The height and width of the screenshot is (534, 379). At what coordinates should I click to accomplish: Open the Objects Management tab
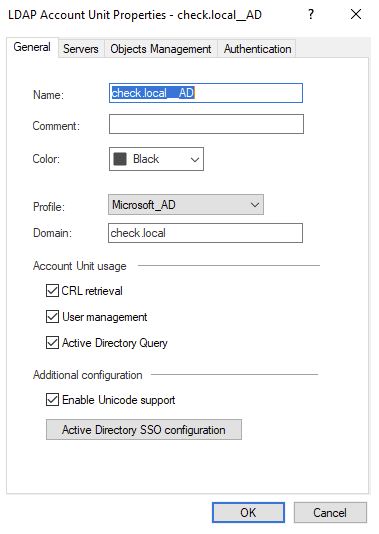pos(161,49)
